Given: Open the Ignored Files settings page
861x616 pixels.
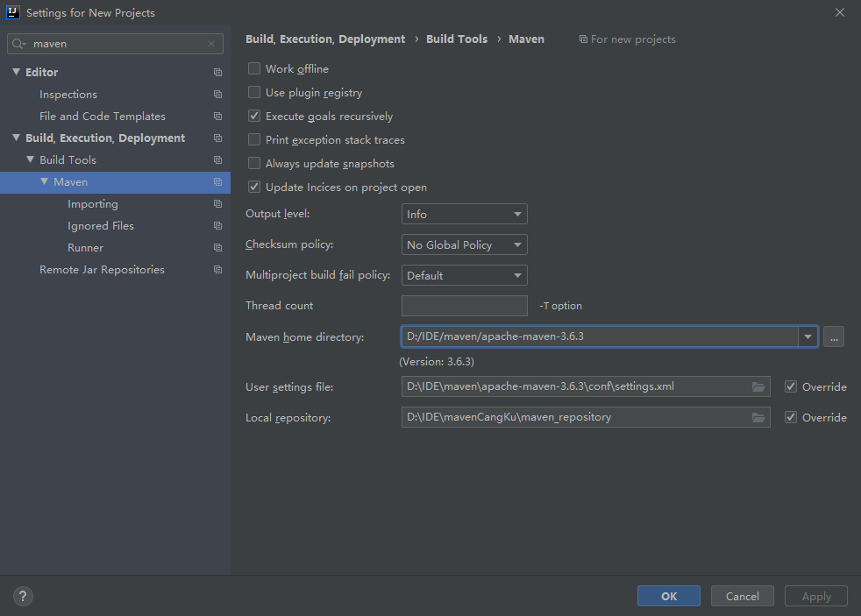Looking at the screenshot, I should tap(101, 226).
